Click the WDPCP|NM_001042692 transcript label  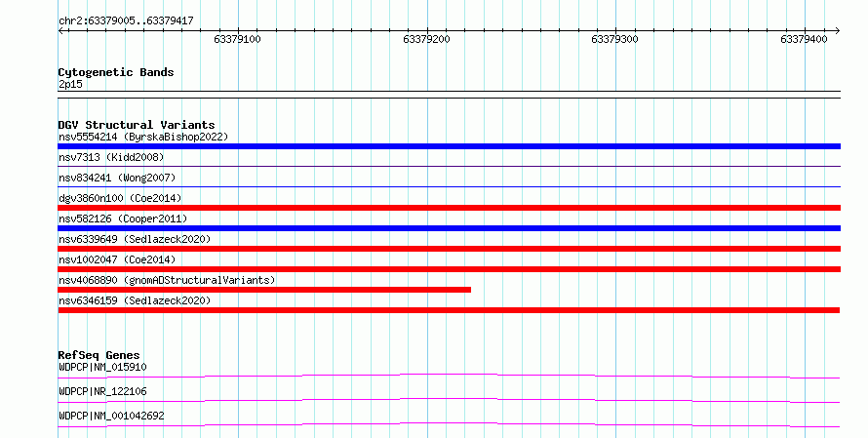111,416
